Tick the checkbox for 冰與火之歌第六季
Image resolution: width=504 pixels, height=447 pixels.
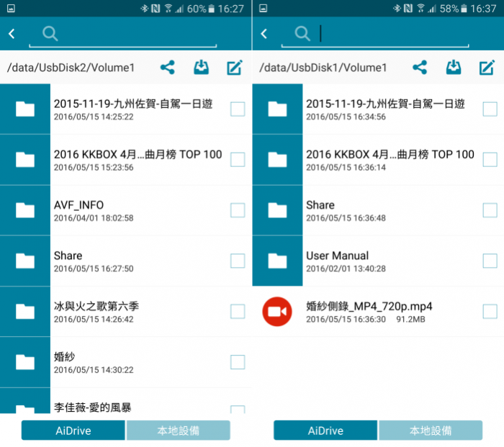[238, 312]
